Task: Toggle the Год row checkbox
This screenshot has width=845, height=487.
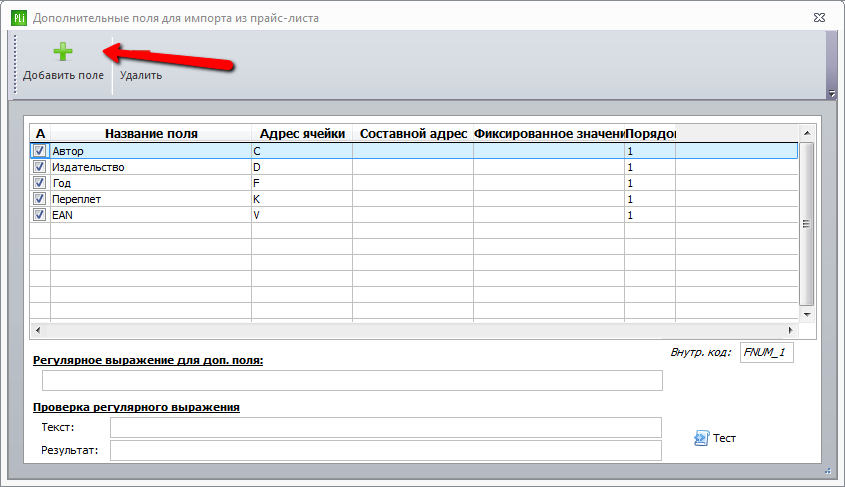Action: point(39,183)
